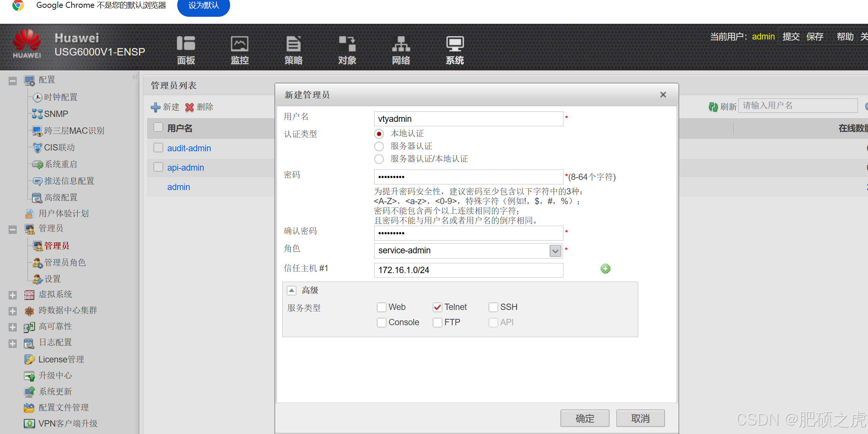Click the red X 删除 delete icon
The height and width of the screenshot is (434, 868).
[190, 107]
